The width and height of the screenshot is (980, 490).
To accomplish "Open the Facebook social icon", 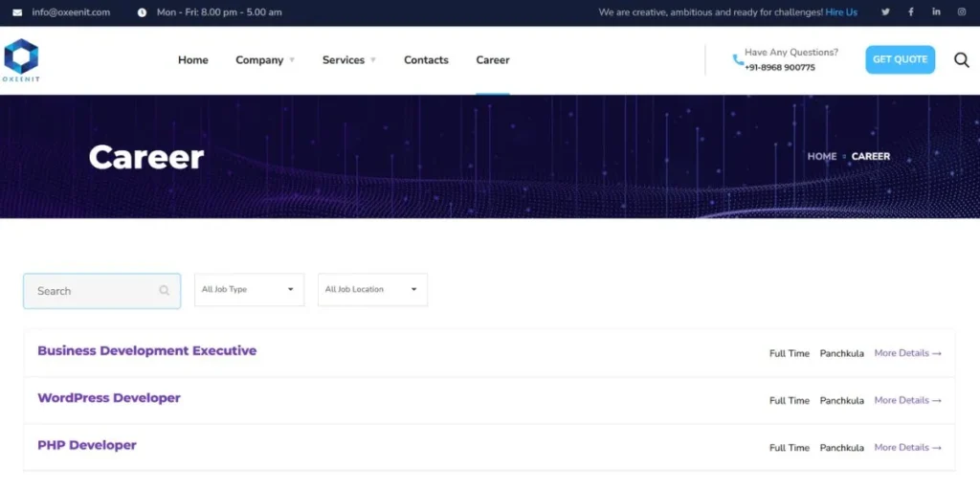I will point(911,12).
